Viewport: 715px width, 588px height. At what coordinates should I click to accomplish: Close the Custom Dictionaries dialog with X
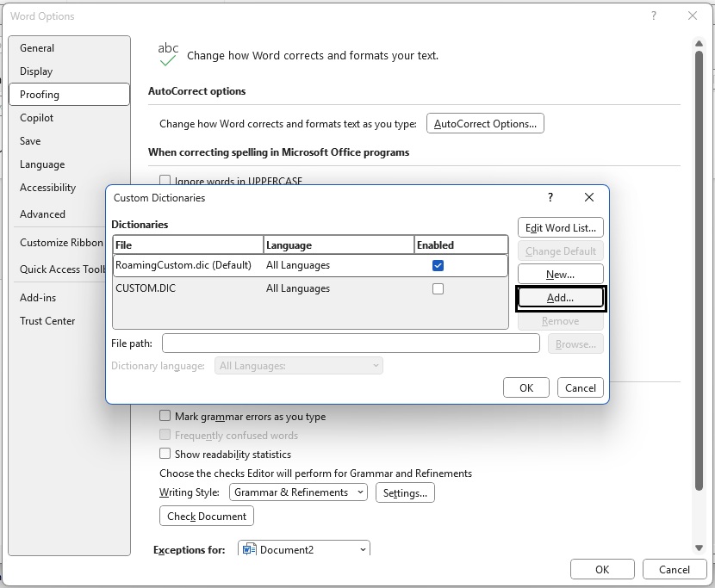click(x=589, y=198)
